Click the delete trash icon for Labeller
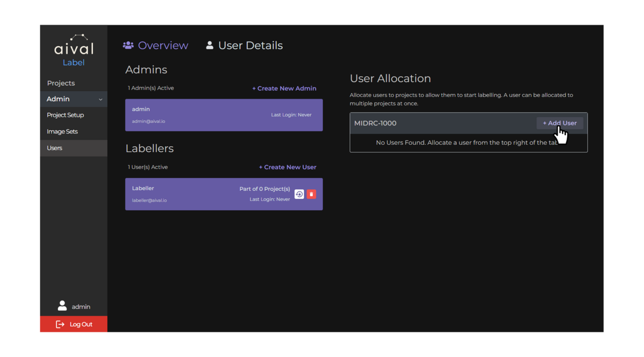644x357 pixels. pos(311,194)
